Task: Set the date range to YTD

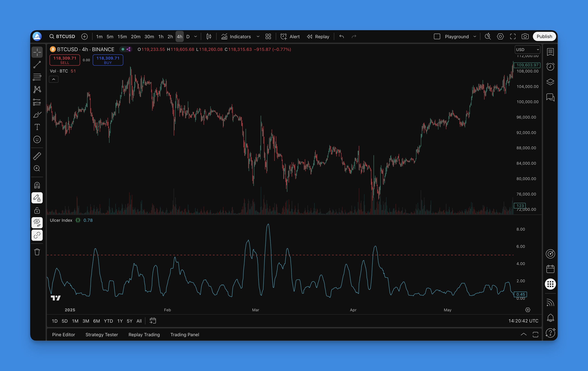Action: [108, 321]
